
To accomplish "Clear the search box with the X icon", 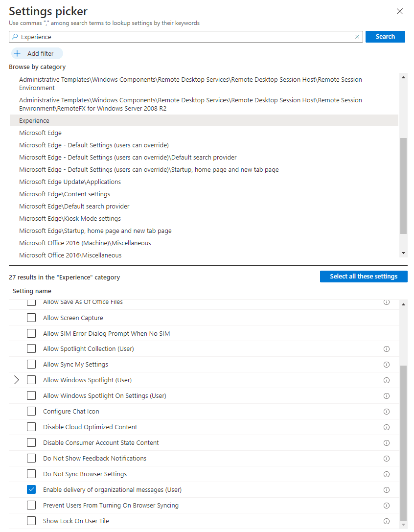I will tap(357, 37).
